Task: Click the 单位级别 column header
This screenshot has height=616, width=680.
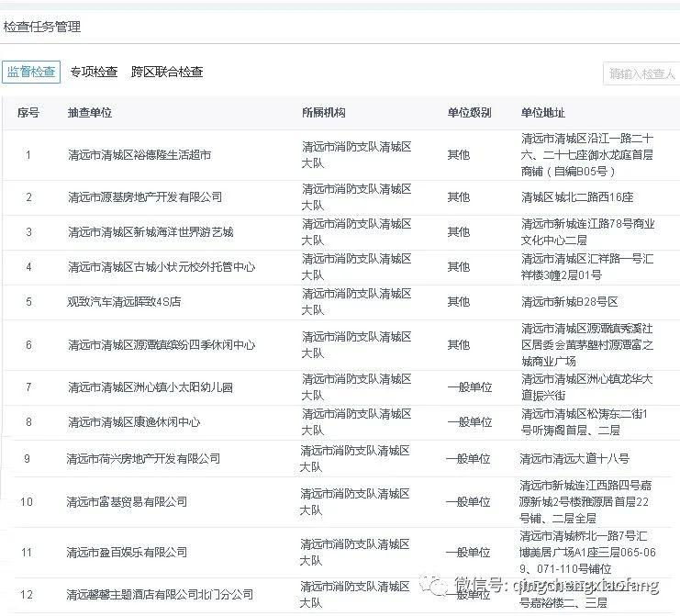Action: point(469,113)
